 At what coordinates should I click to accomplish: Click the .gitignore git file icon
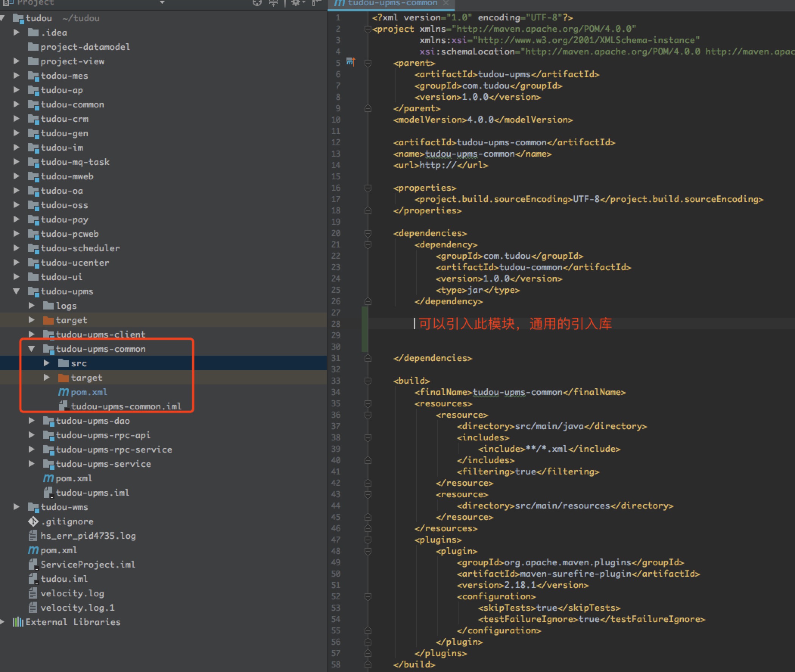(x=33, y=521)
